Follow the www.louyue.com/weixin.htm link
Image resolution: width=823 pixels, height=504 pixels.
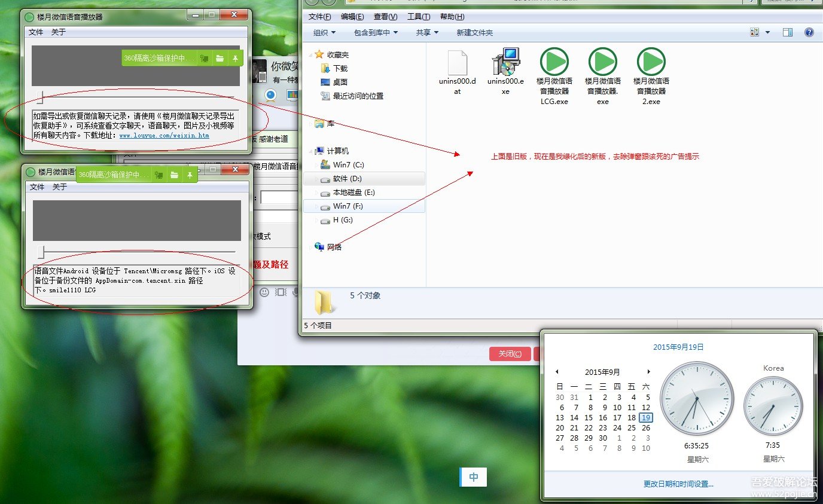point(164,136)
